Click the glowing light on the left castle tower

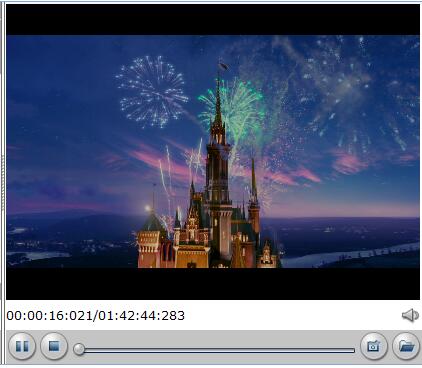[x=148, y=209]
